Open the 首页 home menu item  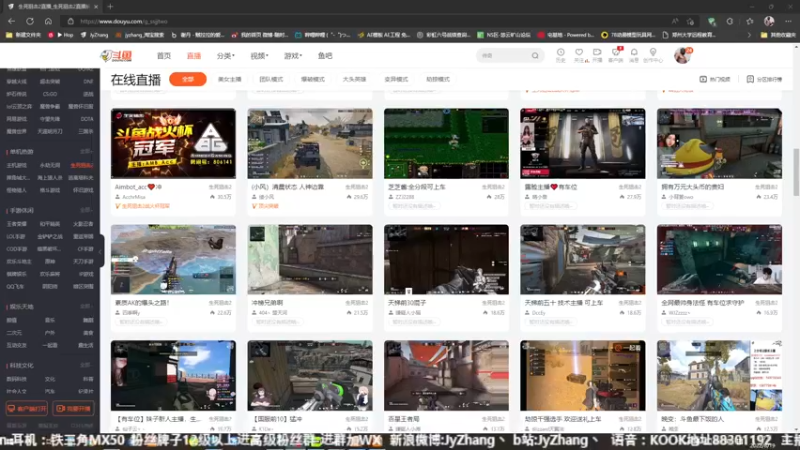click(x=164, y=56)
